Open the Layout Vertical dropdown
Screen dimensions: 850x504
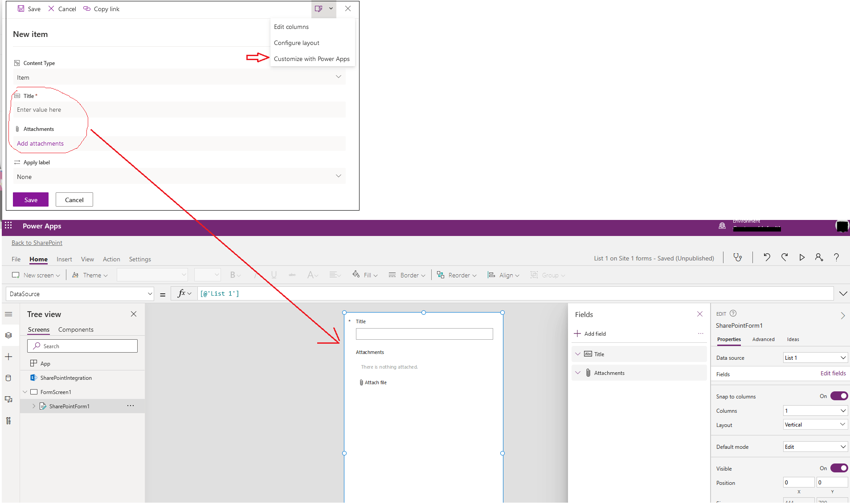[815, 425]
